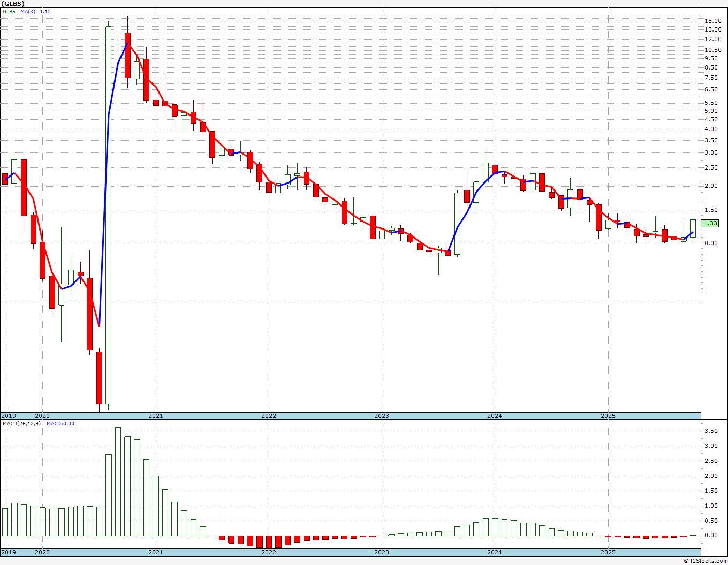Click the (GLBS) chart title
The width and height of the screenshot is (728, 565).
(13, 3)
